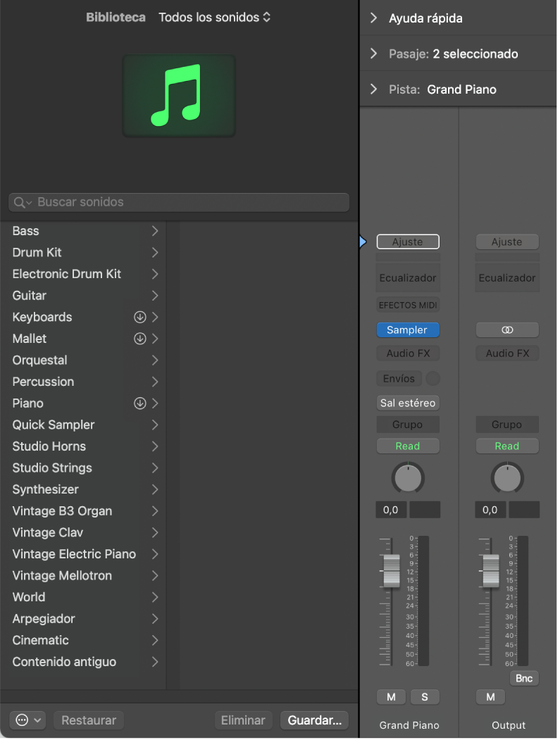The height and width of the screenshot is (740, 560).
Task: Click the download icon beside Mallet
Action: click(x=139, y=339)
